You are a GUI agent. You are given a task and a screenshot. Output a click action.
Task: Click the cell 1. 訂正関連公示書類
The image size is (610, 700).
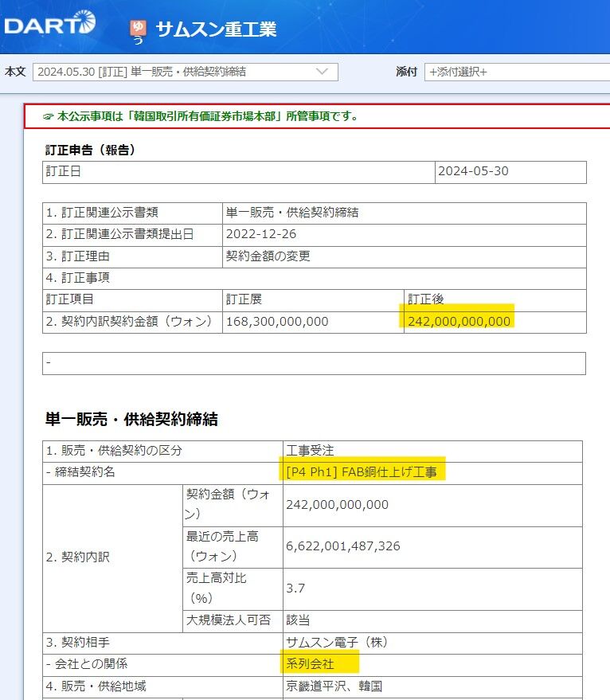(133, 213)
